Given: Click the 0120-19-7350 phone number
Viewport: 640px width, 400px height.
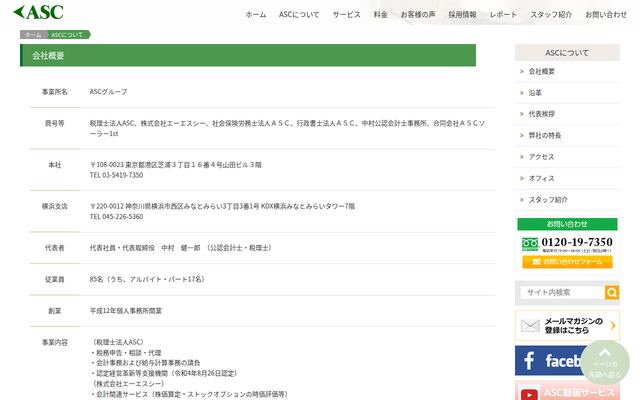Looking at the screenshot, I should (x=577, y=242).
